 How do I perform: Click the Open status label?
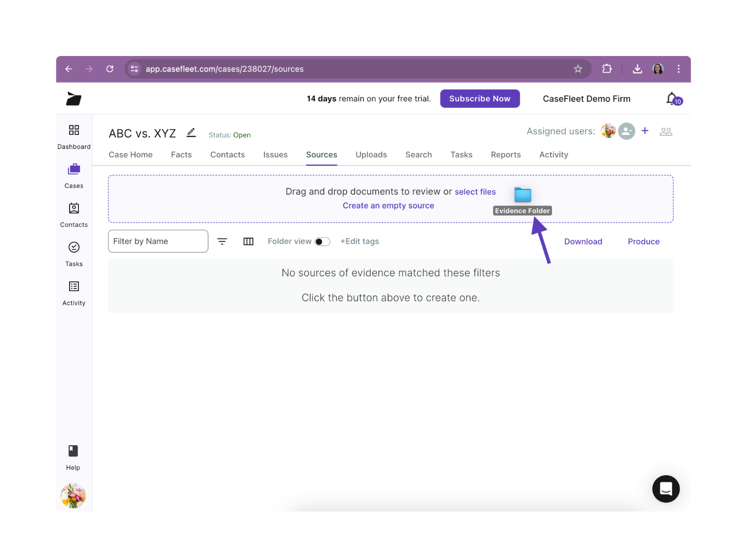(242, 135)
